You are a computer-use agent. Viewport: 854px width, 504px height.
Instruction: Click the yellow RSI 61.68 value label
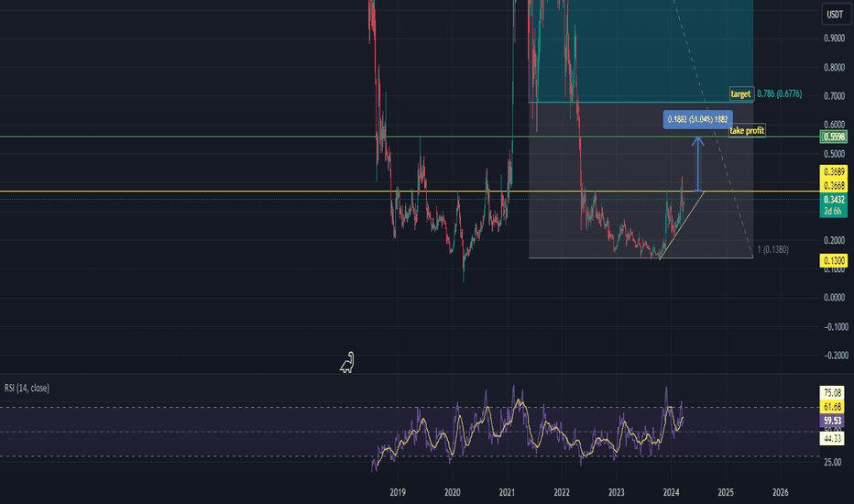pyautogui.click(x=832, y=407)
